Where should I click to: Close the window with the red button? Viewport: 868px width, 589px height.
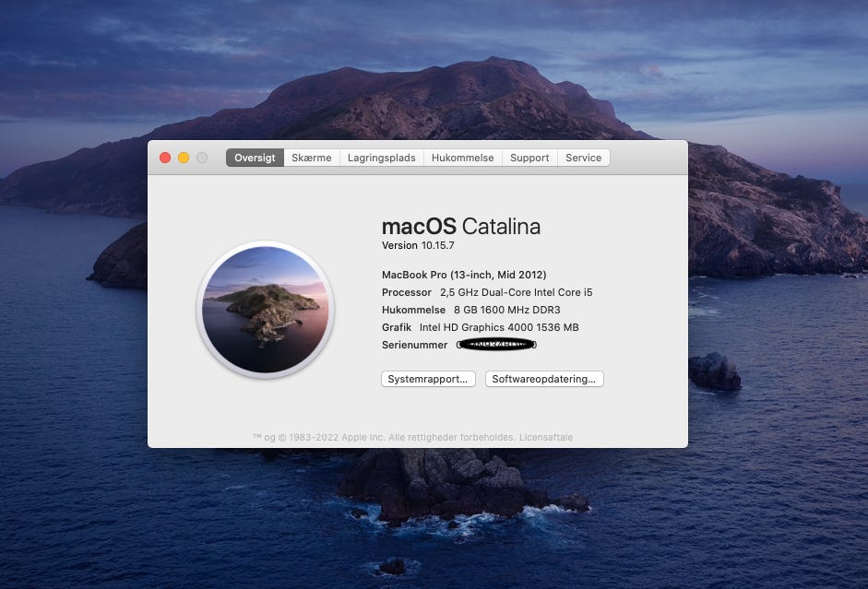pos(165,158)
